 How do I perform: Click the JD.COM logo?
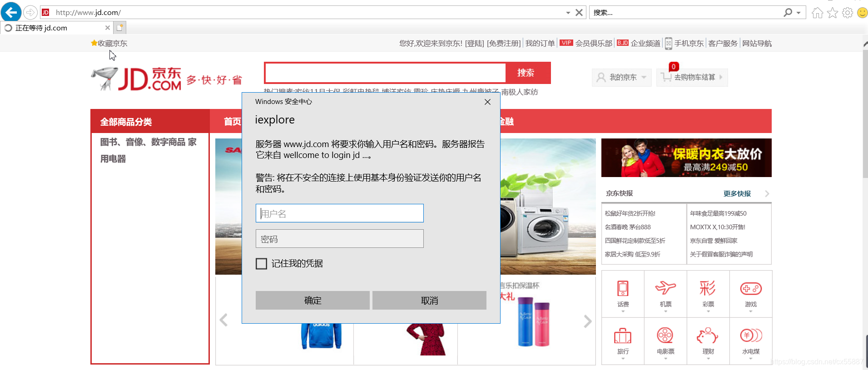(x=136, y=79)
